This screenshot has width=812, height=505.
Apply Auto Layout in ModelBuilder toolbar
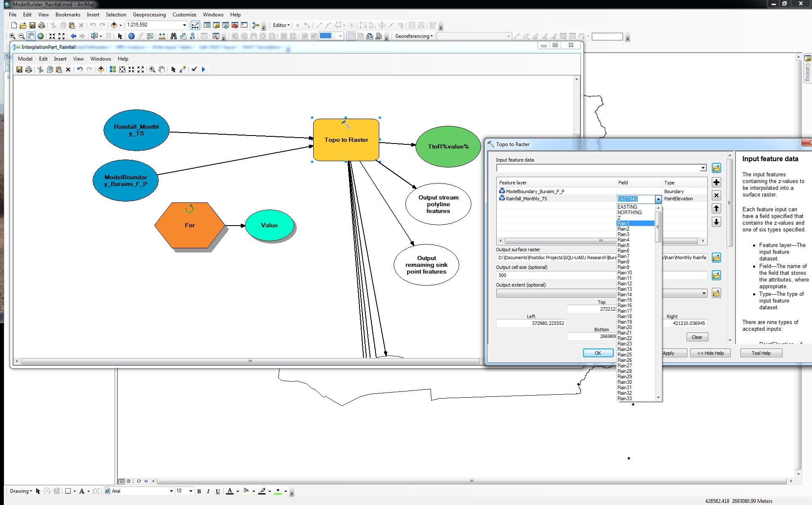113,69
